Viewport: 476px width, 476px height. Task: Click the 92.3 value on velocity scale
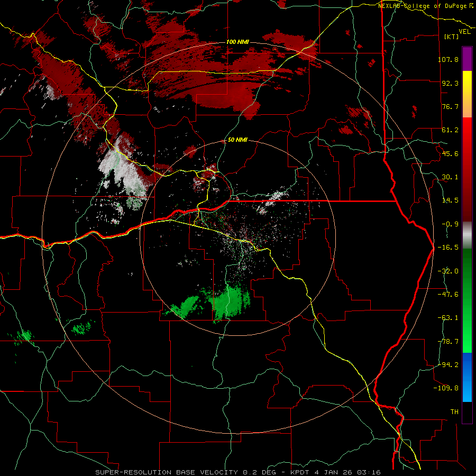(450, 83)
